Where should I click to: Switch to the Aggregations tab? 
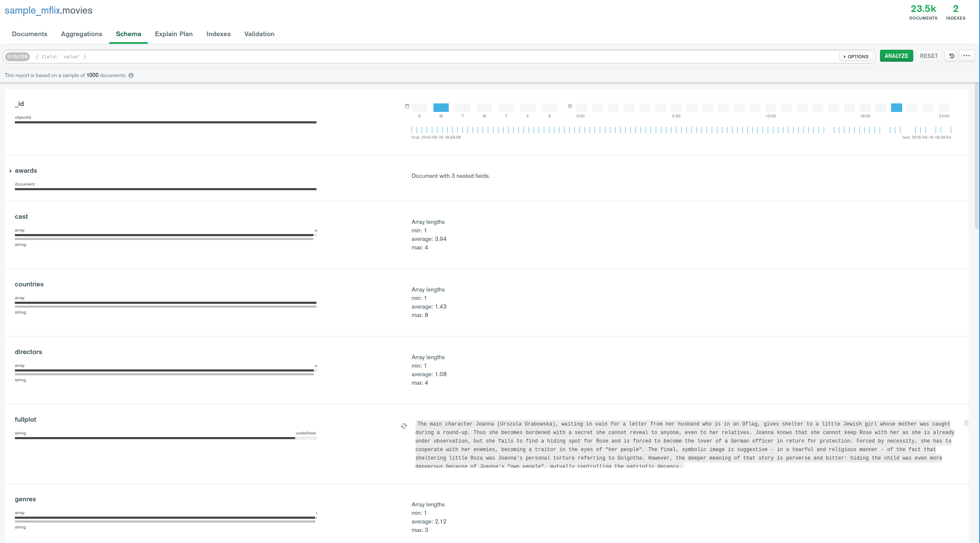[x=81, y=34]
